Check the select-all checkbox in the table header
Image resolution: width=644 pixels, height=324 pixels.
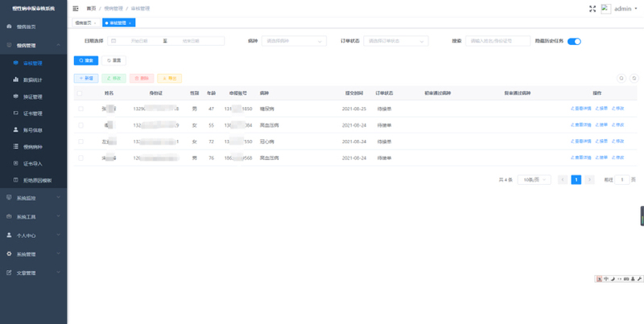[80, 93]
